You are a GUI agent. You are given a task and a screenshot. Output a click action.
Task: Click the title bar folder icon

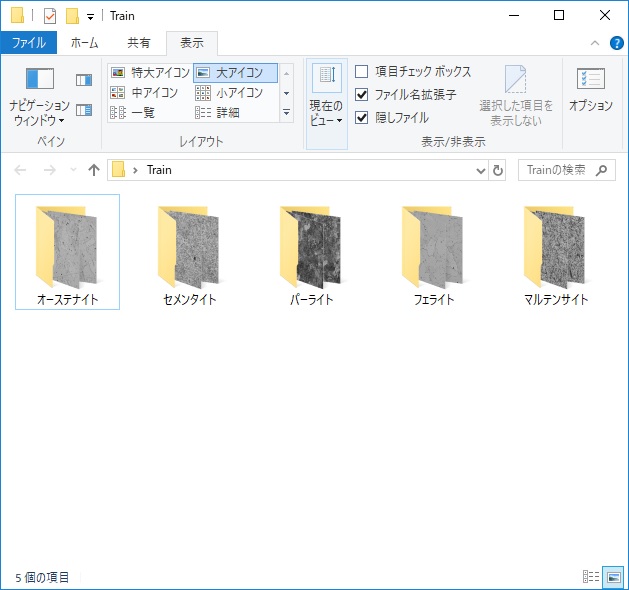click(x=17, y=16)
